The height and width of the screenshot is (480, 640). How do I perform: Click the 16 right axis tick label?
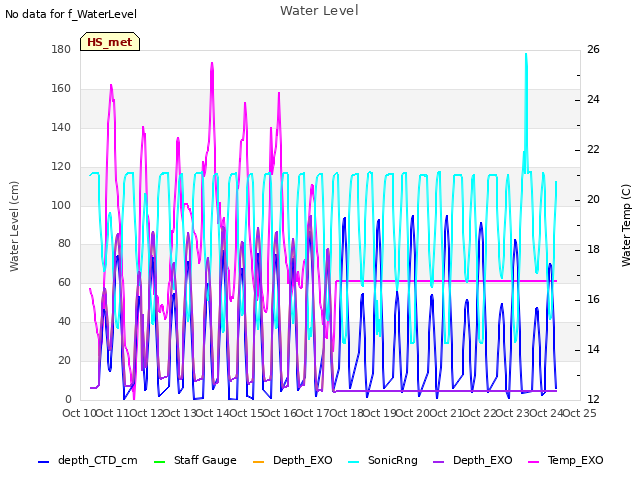pos(593,299)
